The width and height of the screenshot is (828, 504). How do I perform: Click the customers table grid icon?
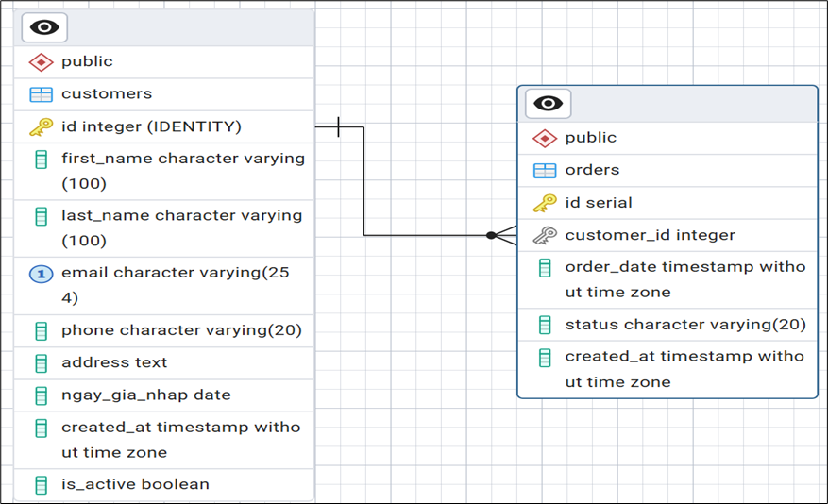[x=41, y=94]
